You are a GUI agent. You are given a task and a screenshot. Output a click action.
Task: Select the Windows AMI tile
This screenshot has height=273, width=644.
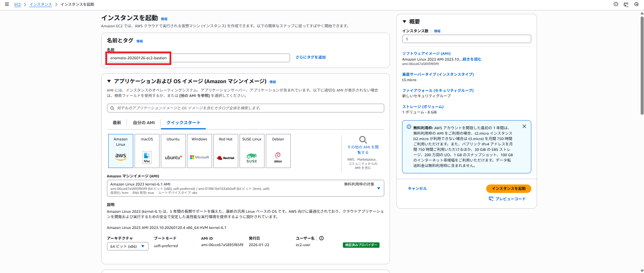coord(200,151)
